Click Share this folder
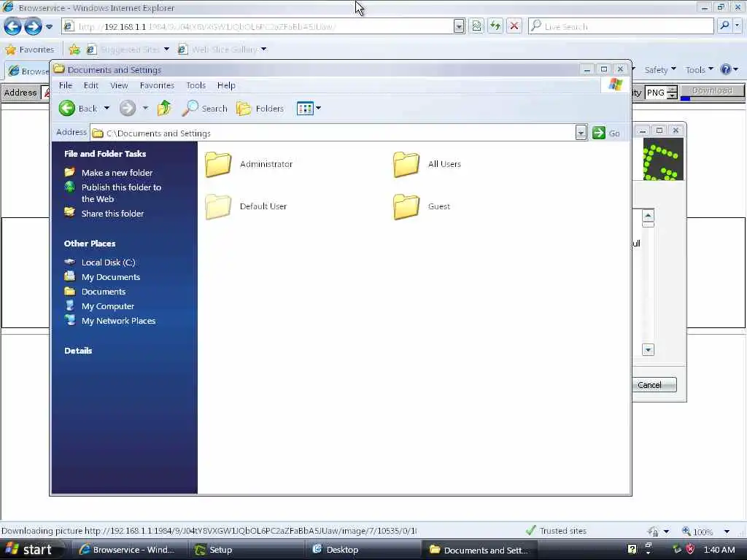 point(112,214)
